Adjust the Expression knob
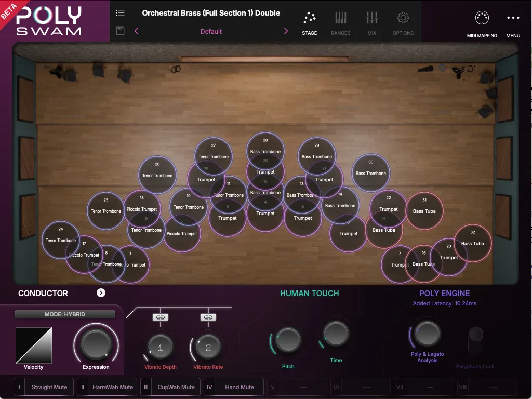532x399 pixels. (x=96, y=344)
